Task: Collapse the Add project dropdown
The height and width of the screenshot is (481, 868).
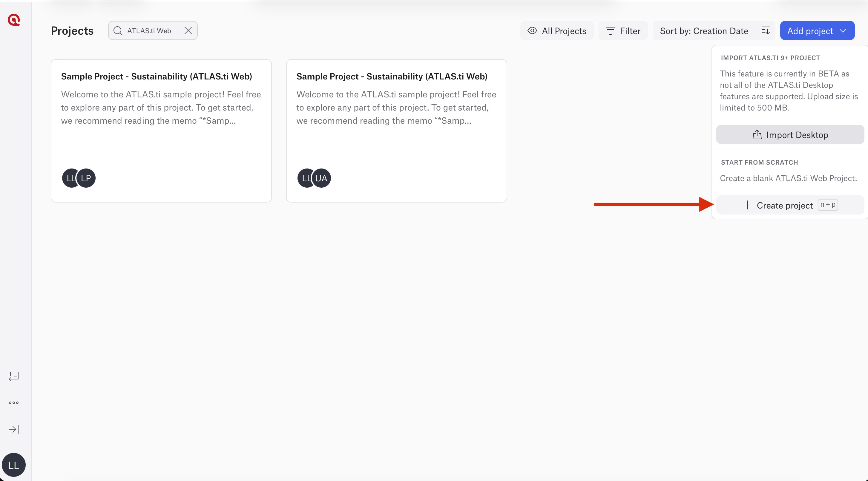Action: coord(817,31)
